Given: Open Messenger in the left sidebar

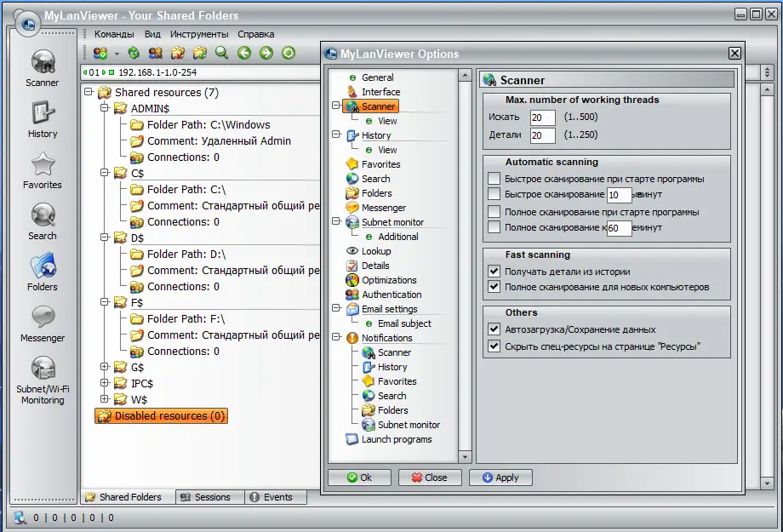Looking at the screenshot, I should [43, 323].
